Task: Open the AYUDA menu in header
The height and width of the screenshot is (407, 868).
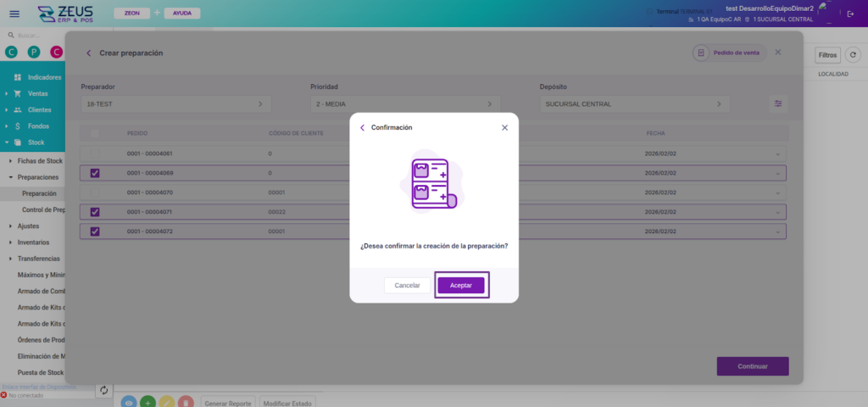Action: pyautogui.click(x=181, y=14)
